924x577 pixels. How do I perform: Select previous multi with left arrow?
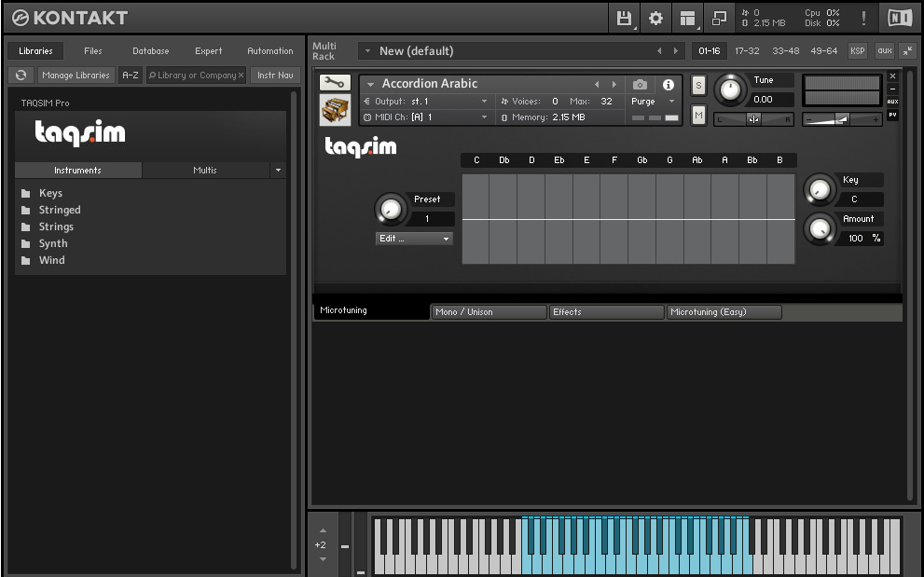[x=659, y=51]
